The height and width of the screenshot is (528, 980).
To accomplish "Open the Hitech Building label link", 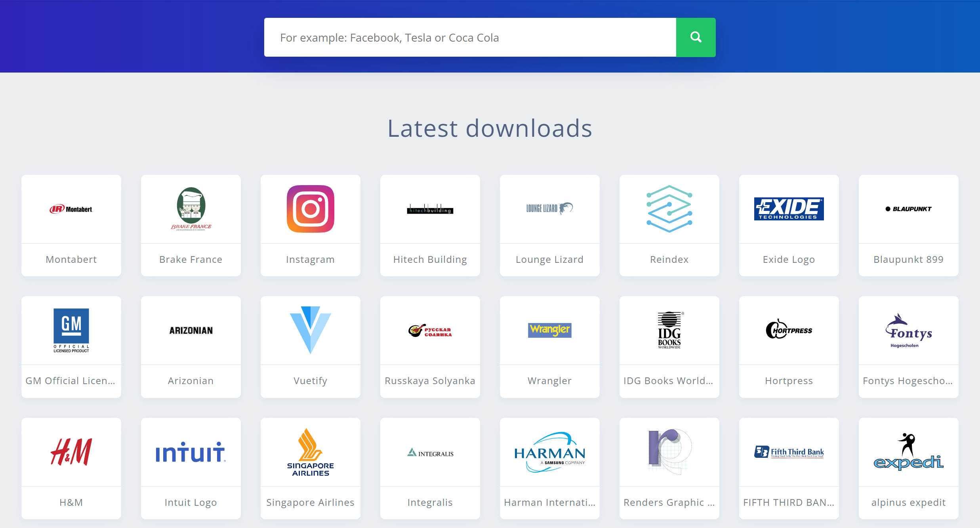I will point(430,260).
